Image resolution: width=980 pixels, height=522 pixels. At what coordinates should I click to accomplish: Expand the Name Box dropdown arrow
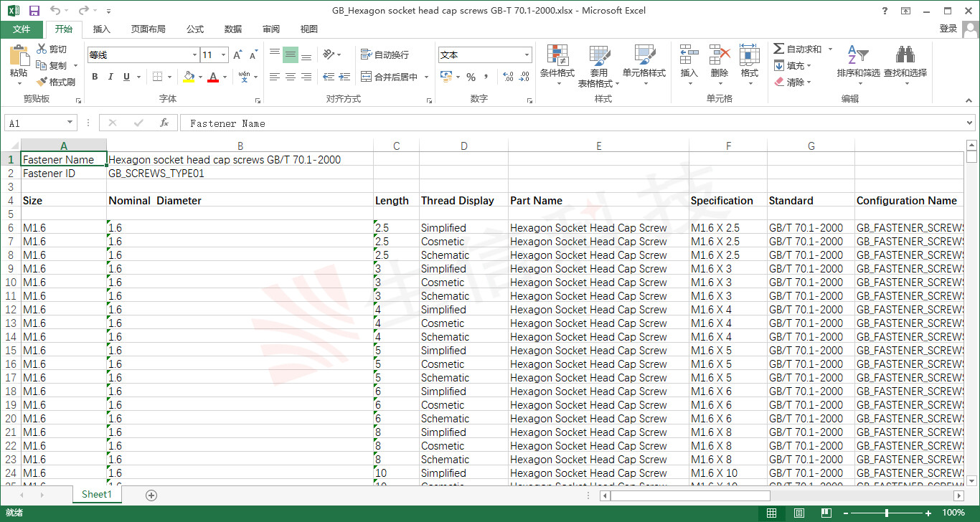coord(70,123)
